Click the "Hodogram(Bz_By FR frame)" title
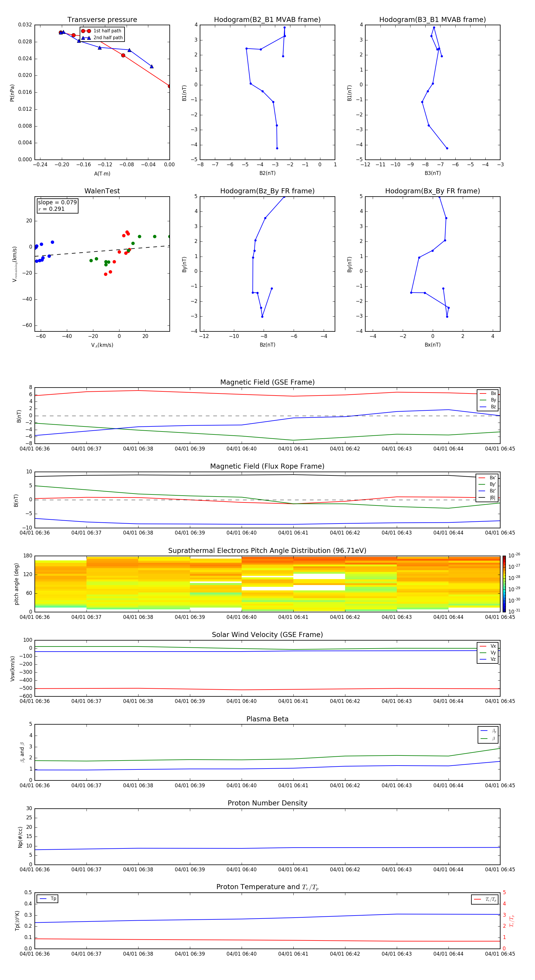535x980 pixels. pos(267,191)
